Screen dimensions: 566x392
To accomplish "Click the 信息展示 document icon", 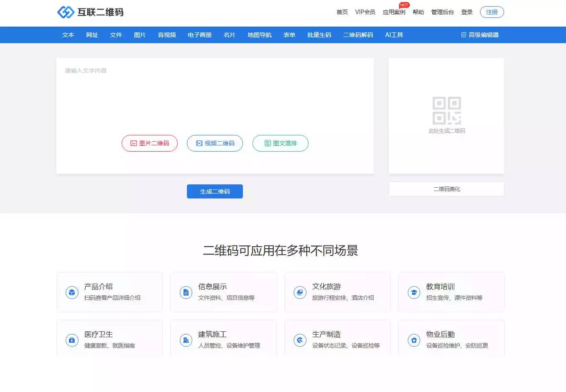I will 186,292.
